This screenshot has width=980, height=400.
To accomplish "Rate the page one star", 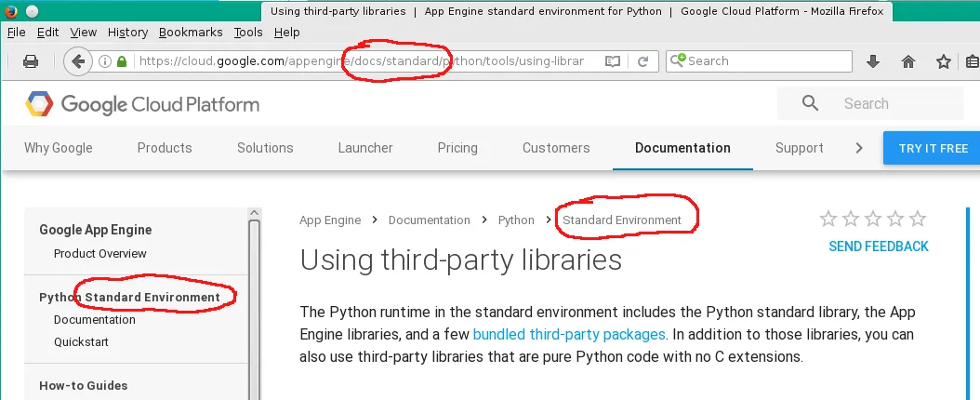I will tap(828, 219).
